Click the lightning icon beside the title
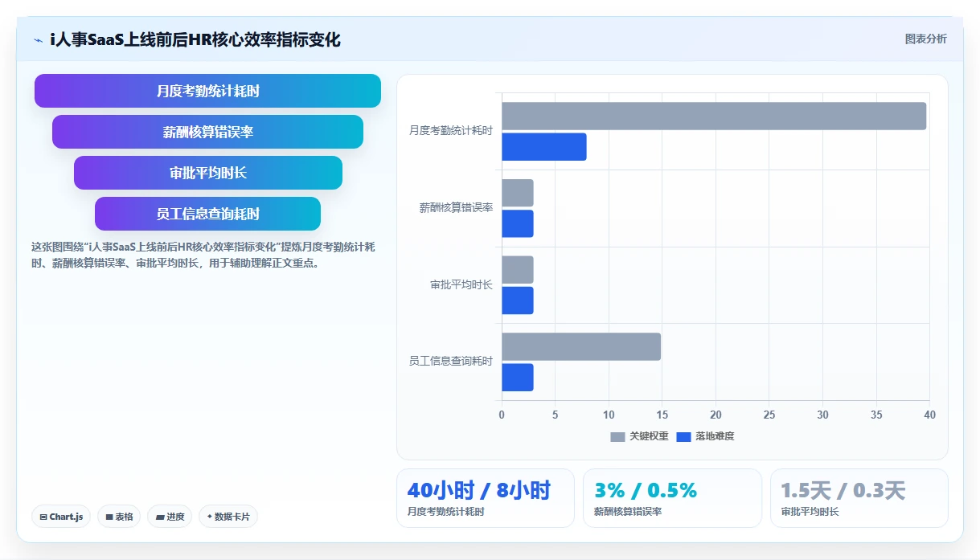The width and height of the screenshot is (980, 560). click(x=38, y=39)
